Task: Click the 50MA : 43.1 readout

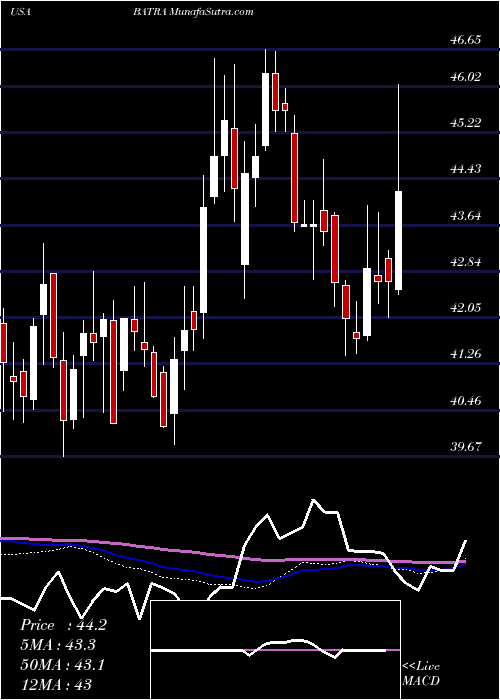Action: (x=62, y=665)
